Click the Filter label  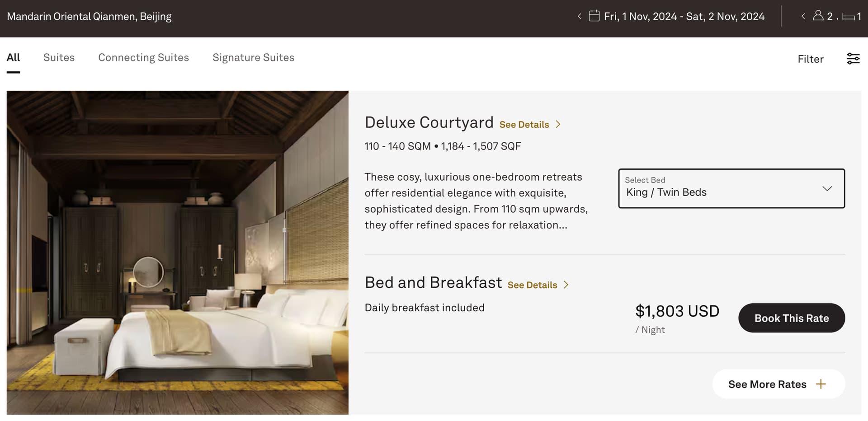click(x=810, y=59)
